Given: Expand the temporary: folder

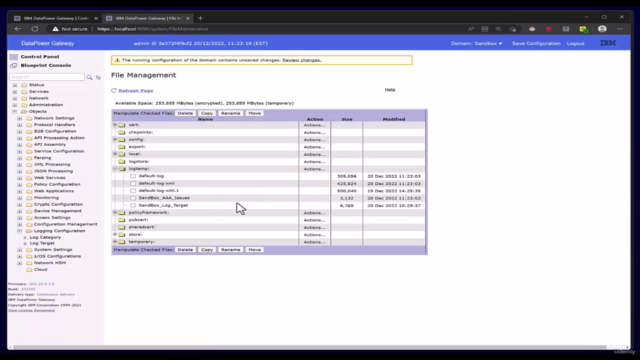Looking at the screenshot, I should click(x=115, y=242).
